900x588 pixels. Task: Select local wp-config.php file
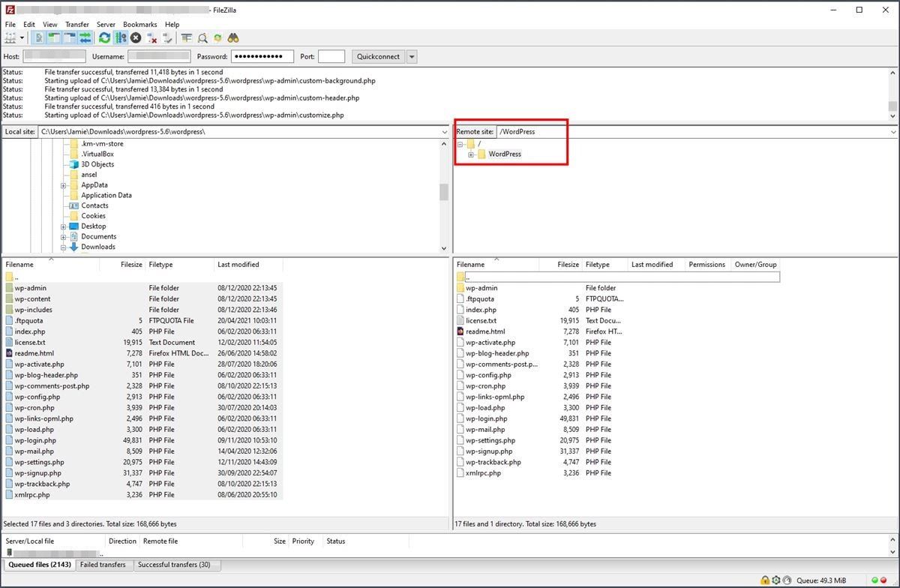point(142,397)
